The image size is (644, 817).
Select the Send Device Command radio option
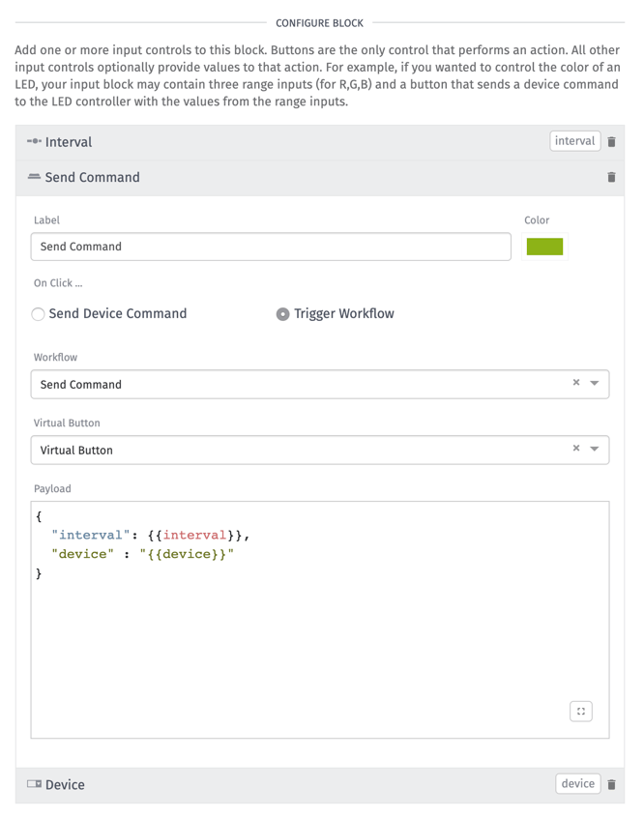39,314
